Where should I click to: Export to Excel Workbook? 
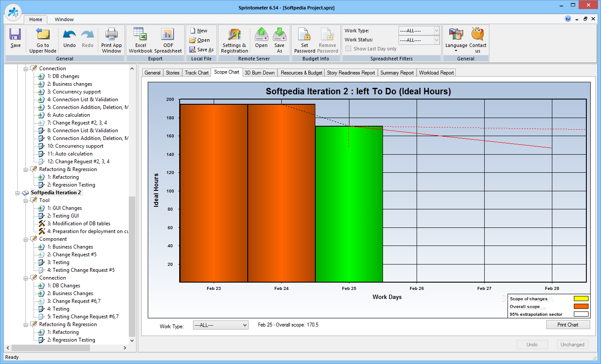click(140, 40)
